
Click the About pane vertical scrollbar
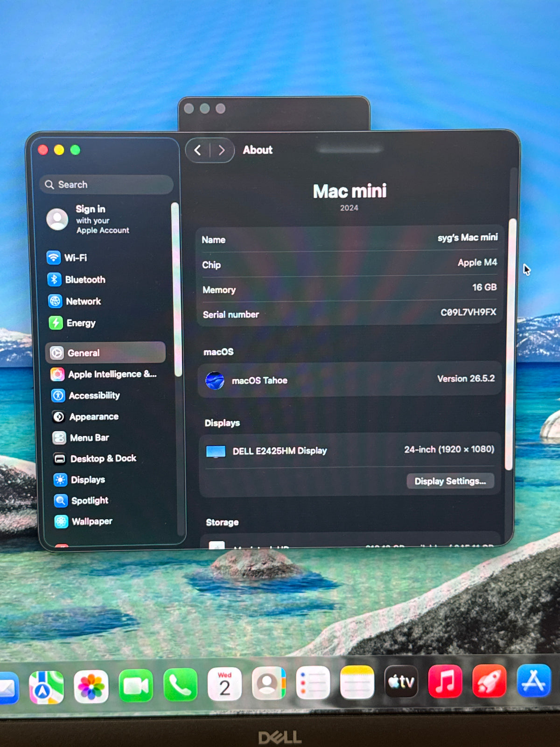tap(511, 344)
